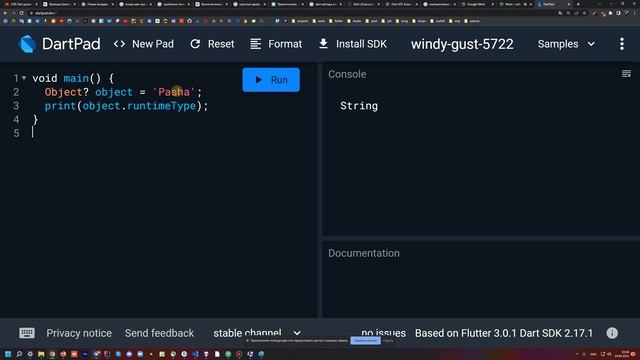Click the windy-gust-5722 pad title
The width and height of the screenshot is (640, 360).
462,44
